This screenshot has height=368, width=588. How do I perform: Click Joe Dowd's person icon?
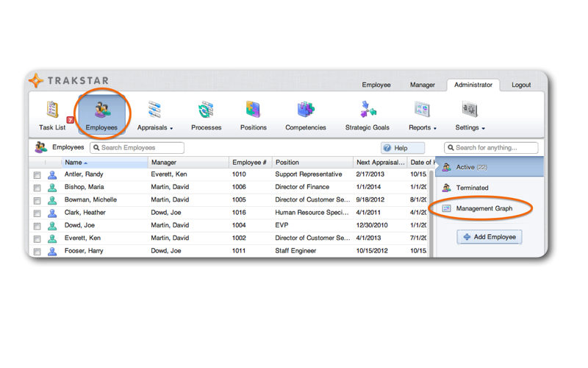[x=52, y=226]
